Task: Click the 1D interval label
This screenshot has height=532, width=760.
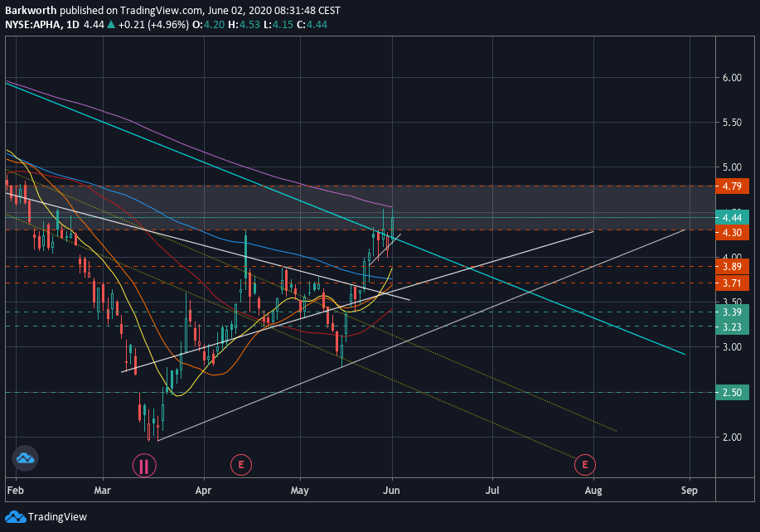Action: pos(73,24)
